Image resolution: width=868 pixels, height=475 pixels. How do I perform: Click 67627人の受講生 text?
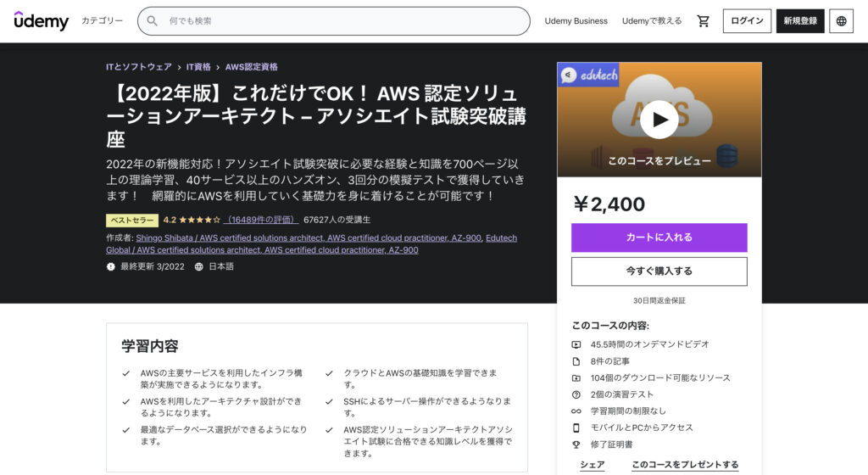[x=337, y=220]
